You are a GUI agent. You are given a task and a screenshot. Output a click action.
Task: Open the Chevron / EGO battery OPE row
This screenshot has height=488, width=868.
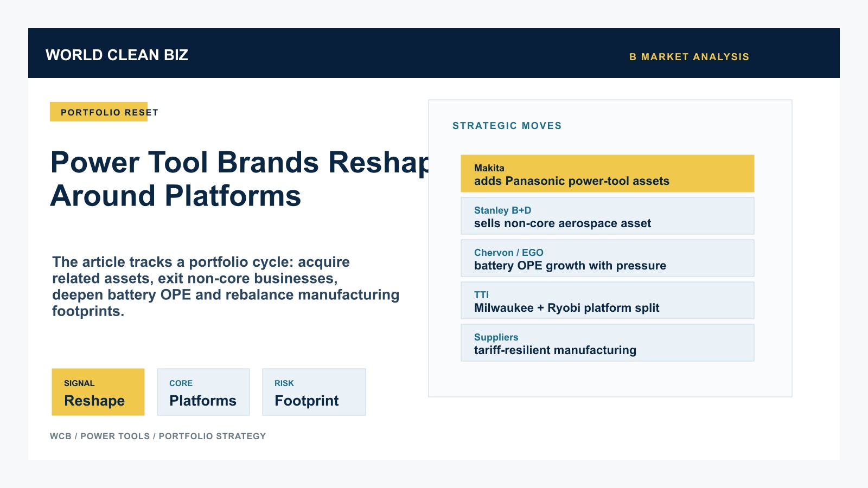(608, 258)
